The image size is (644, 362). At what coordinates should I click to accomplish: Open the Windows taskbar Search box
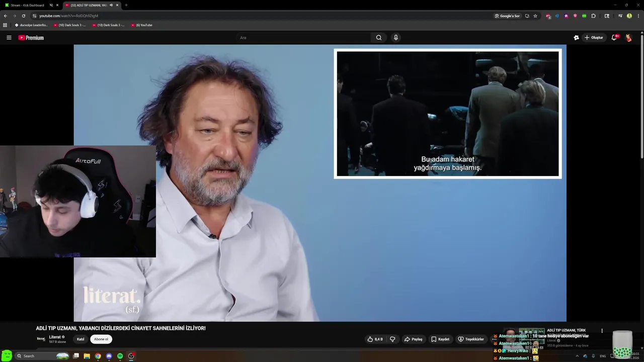click(x=42, y=356)
